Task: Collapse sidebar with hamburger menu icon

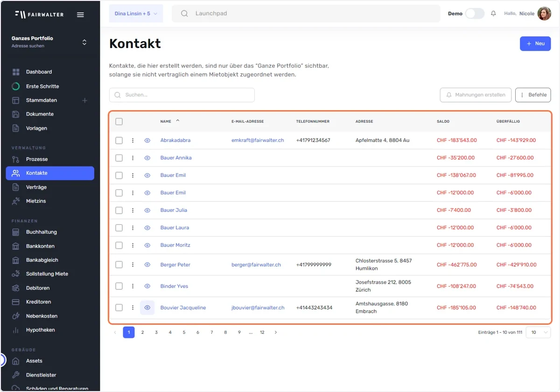Action: coord(80,14)
